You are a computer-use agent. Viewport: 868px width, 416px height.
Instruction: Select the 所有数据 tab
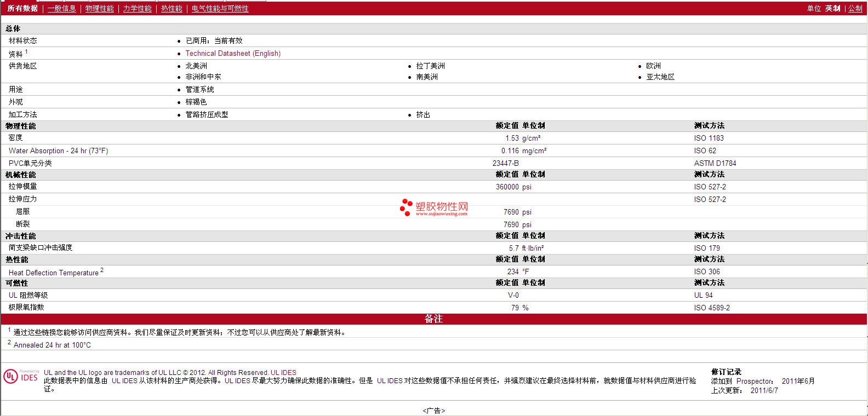[22, 8]
